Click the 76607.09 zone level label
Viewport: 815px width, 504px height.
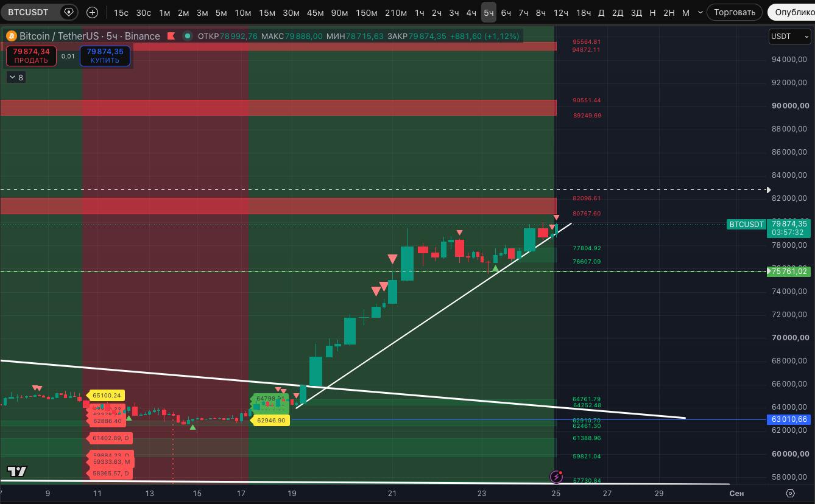tap(587, 262)
